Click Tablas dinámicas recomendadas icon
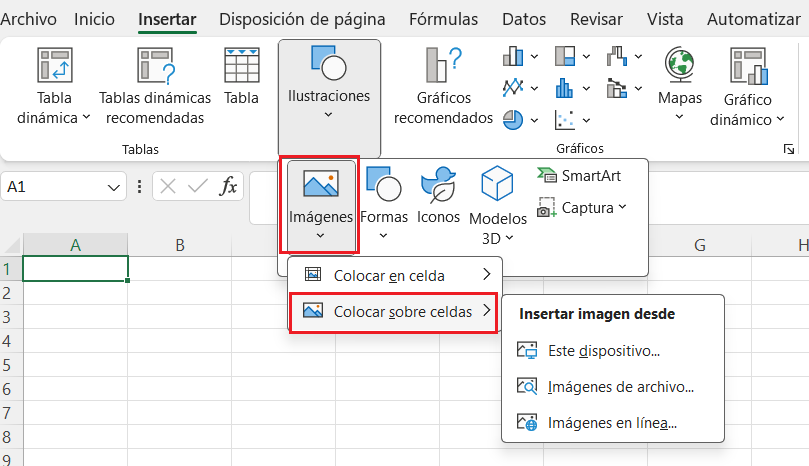 coord(155,66)
